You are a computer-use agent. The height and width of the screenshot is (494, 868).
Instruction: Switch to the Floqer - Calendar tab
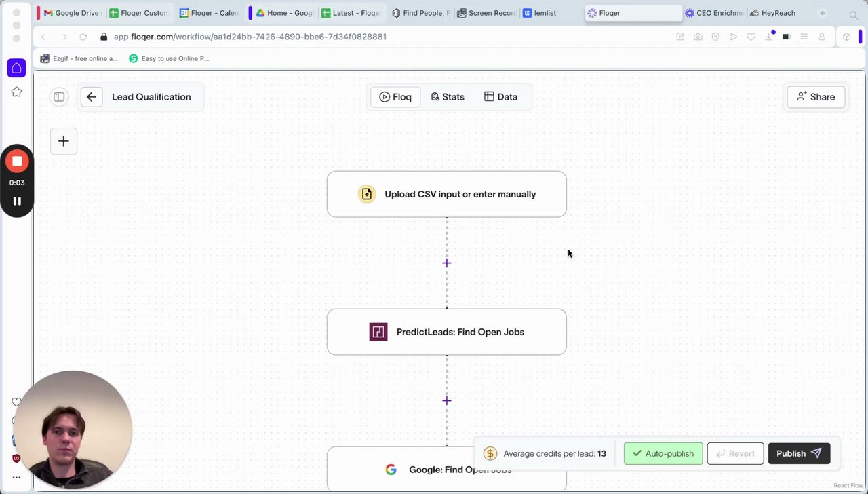click(x=209, y=13)
